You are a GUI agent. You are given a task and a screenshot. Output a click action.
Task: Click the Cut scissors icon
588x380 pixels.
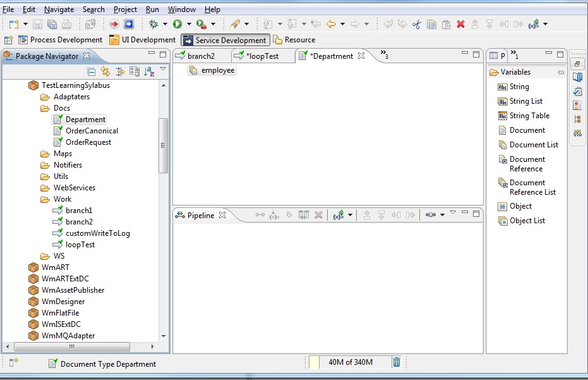coord(416,25)
